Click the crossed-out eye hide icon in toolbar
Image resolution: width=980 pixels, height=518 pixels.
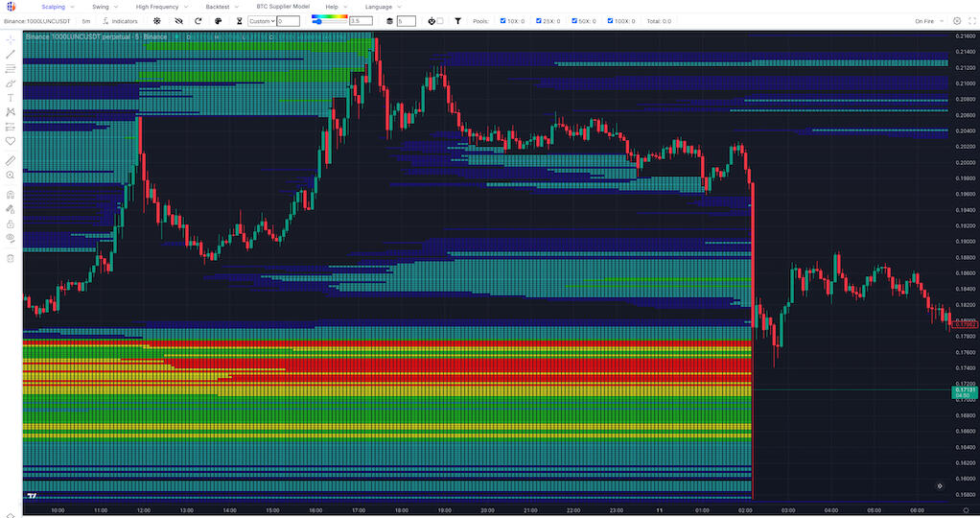click(x=178, y=21)
